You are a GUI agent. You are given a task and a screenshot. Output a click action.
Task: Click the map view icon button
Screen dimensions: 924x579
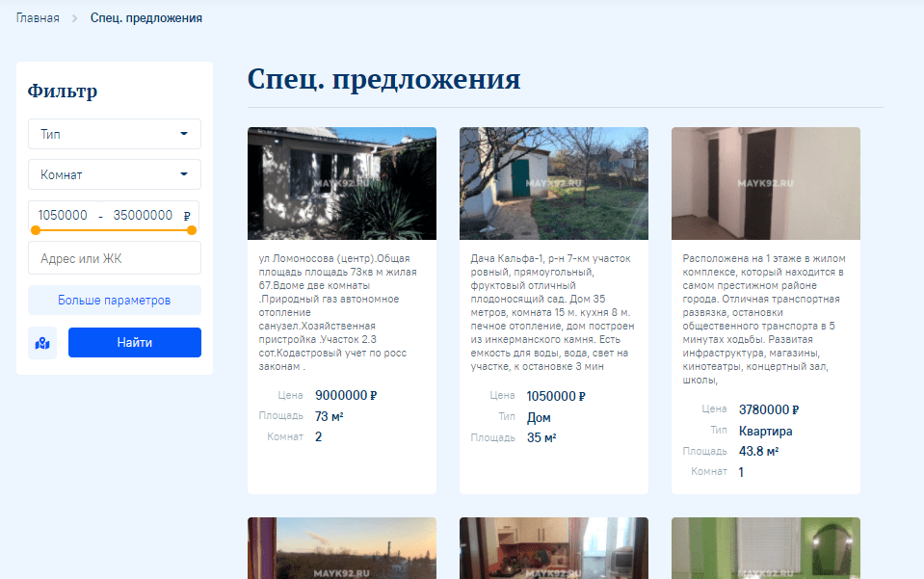coord(42,343)
